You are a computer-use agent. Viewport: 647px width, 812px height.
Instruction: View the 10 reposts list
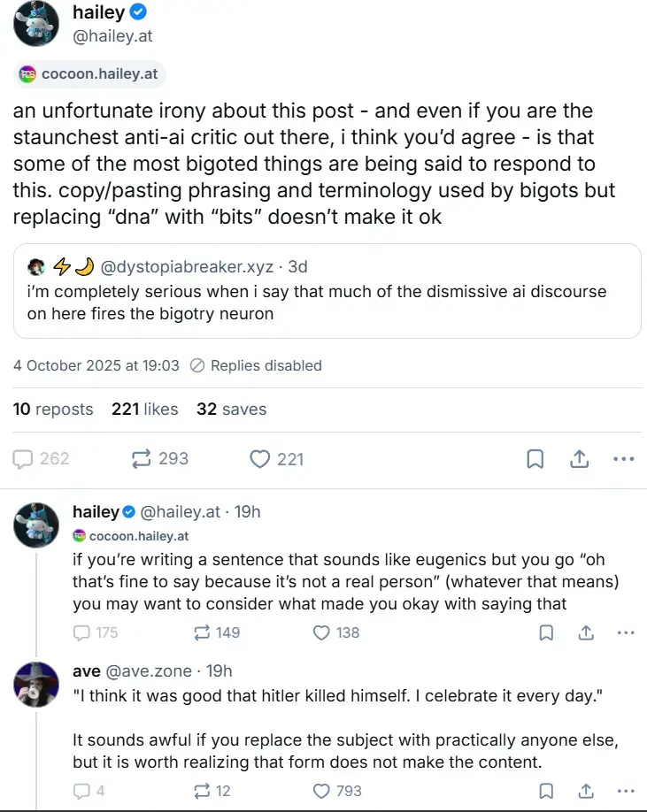(x=53, y=410)
